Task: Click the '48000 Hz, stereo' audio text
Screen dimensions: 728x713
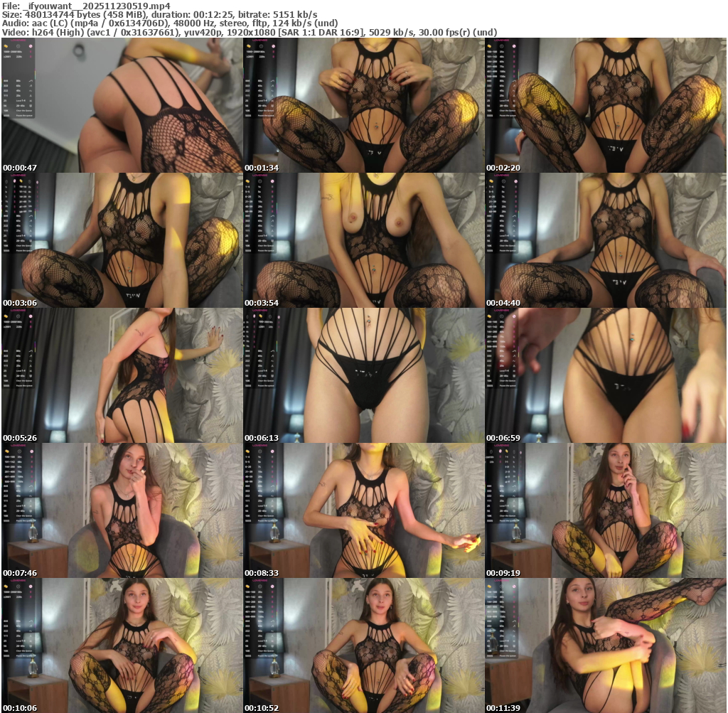Action: (x=210, y=23)
